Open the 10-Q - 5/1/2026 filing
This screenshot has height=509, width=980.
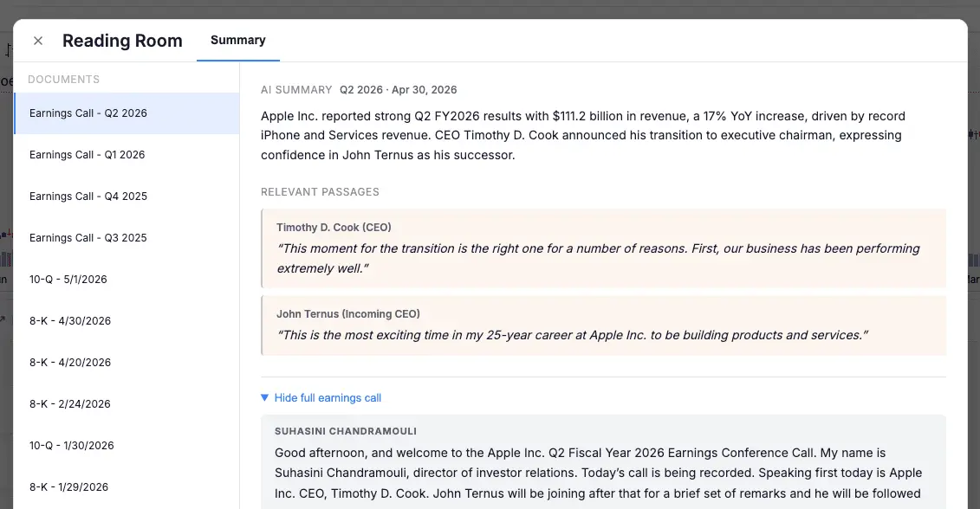(127, 279)
